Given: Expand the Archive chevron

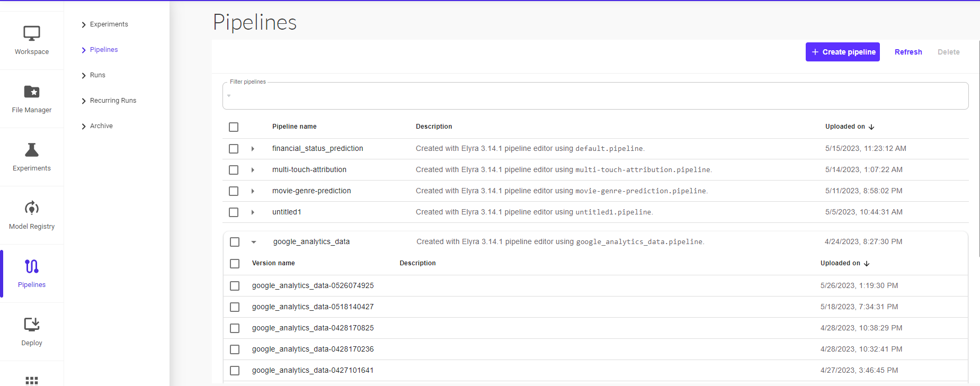Looking at the screenshot, I should [x=84, y=127].
